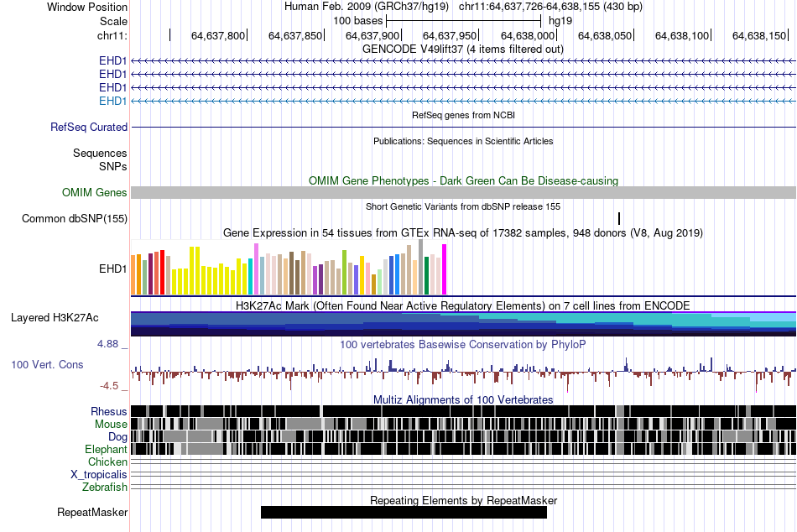Open Publications: Sequences in Scientific Articles title
Screen dimensions: 797x532
pos(463,142)
